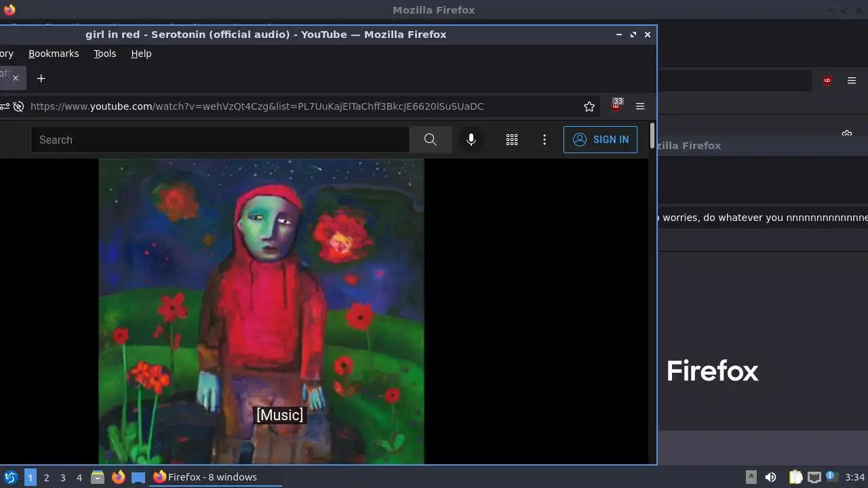Close the YouTube Firefox window
The width and height of the screenshot is (868, 488).
(648, 35)
